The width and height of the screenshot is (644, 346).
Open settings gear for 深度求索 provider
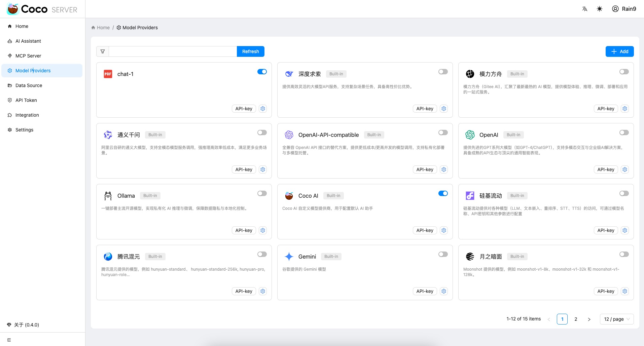coord(444,109)
